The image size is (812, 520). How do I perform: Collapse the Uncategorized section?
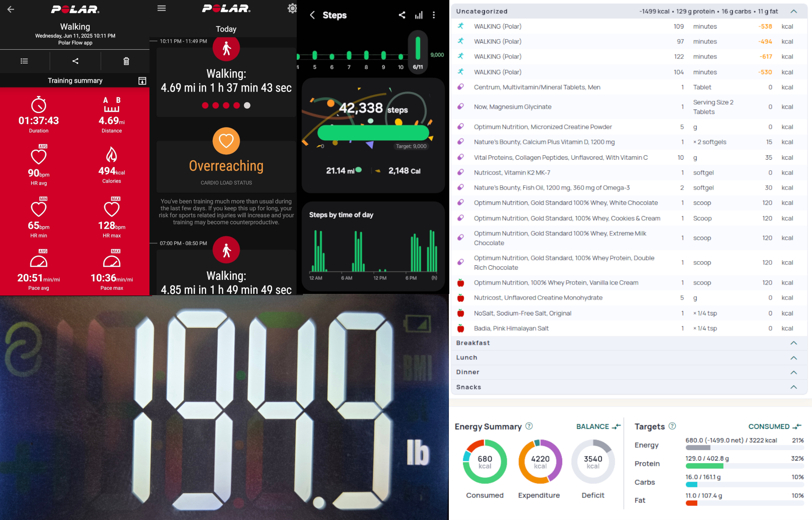(x=794, y=11)
